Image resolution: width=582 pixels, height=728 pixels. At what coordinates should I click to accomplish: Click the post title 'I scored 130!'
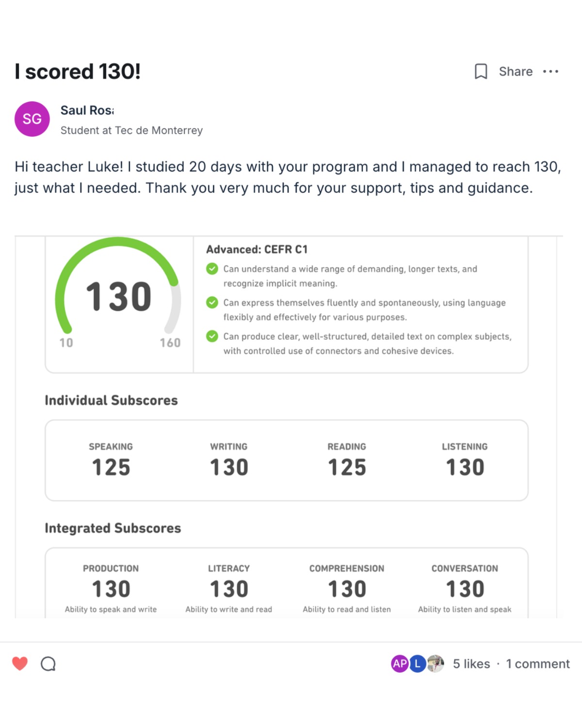(x=78, y=71)
